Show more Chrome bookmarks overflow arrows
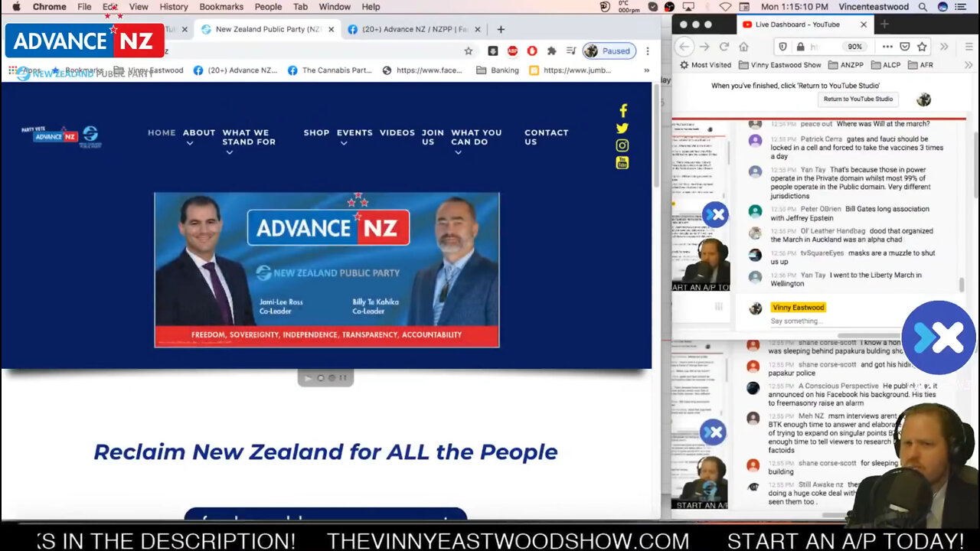Image resolution: width=980 pixels, height=551 pixels. coord(647,70)
